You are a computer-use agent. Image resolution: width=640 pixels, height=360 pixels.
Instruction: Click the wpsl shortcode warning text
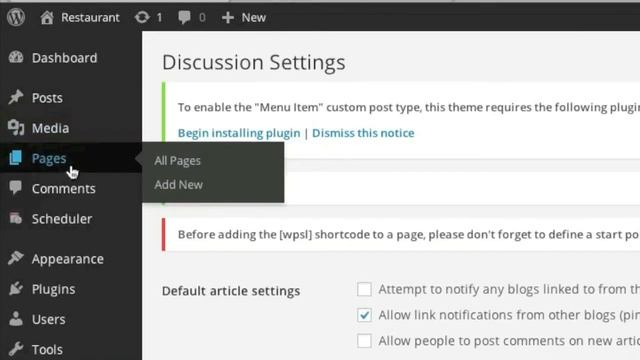coord(409,235)
